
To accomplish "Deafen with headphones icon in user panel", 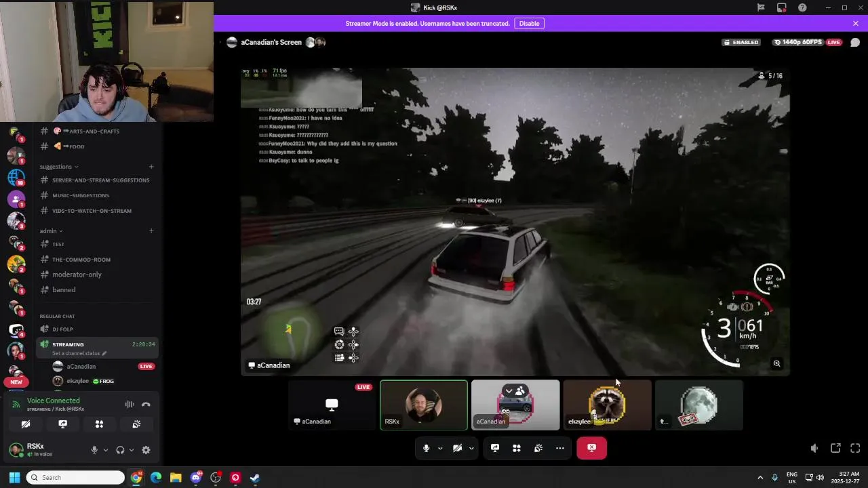I will (x=120, y=450).
